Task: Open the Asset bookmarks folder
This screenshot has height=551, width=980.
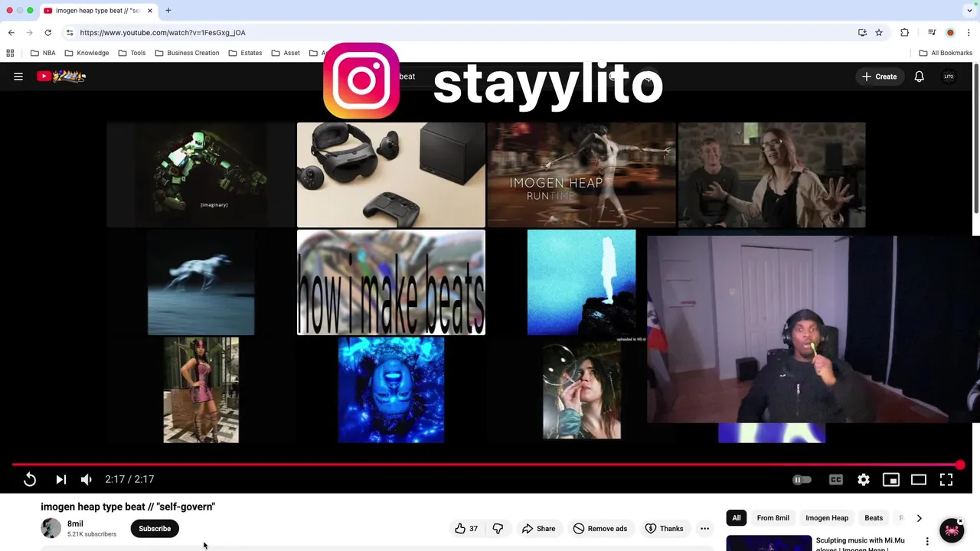Action: [x=286, y=53]
